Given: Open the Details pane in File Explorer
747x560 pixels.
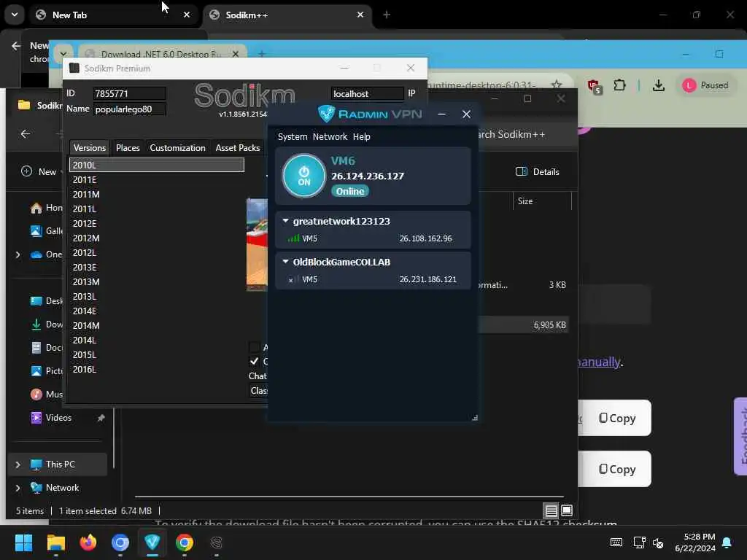Looking at the screenshot, I should click(x=538, y=172).
